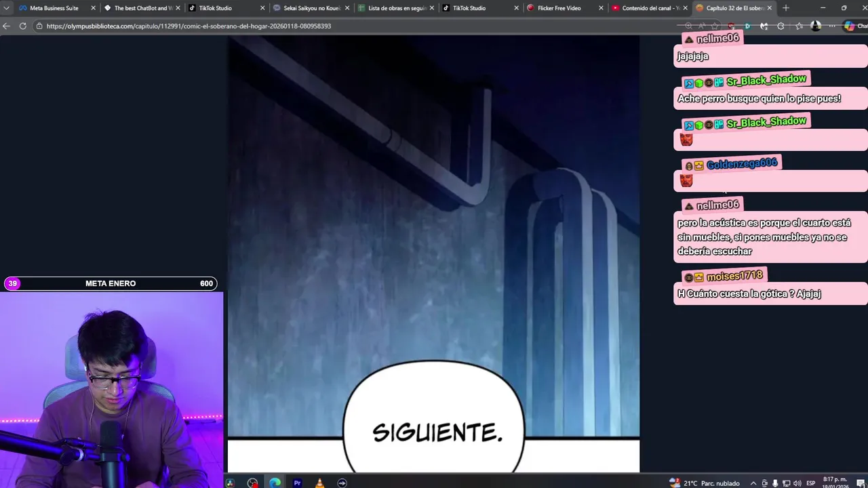Image resolution: width=868 pixels, height=488 pixels.
Task: Open the weather widget 21°C Parc. nublado
Action: (x=705, y=483)
